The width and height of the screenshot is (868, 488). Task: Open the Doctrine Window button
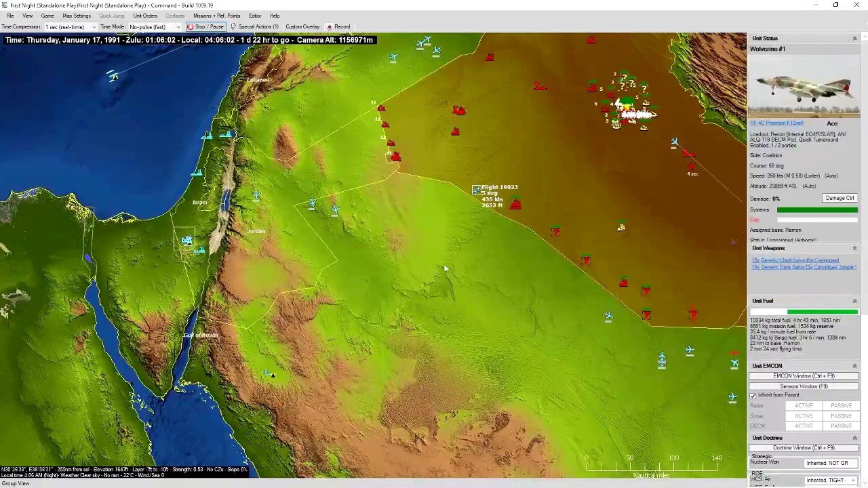coord(804,448)
